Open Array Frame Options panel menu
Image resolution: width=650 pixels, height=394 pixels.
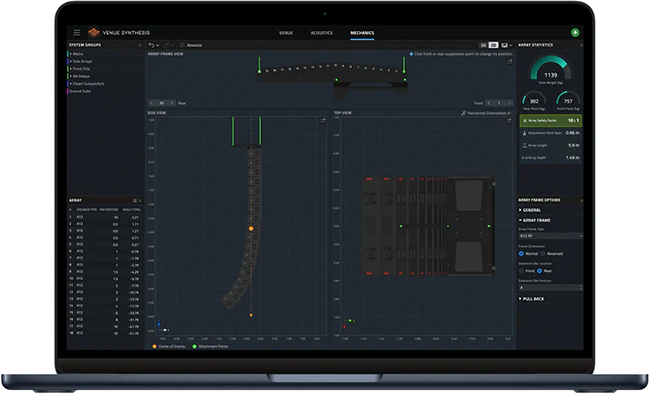(581, 200)
